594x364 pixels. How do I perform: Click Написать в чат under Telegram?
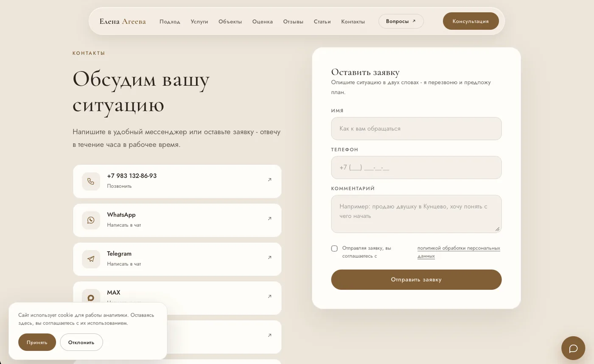pyautogui.click(x=124, y=264)
